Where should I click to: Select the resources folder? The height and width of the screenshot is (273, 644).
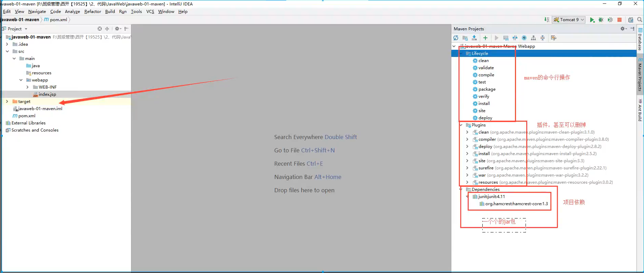click(x=42, y=73)
